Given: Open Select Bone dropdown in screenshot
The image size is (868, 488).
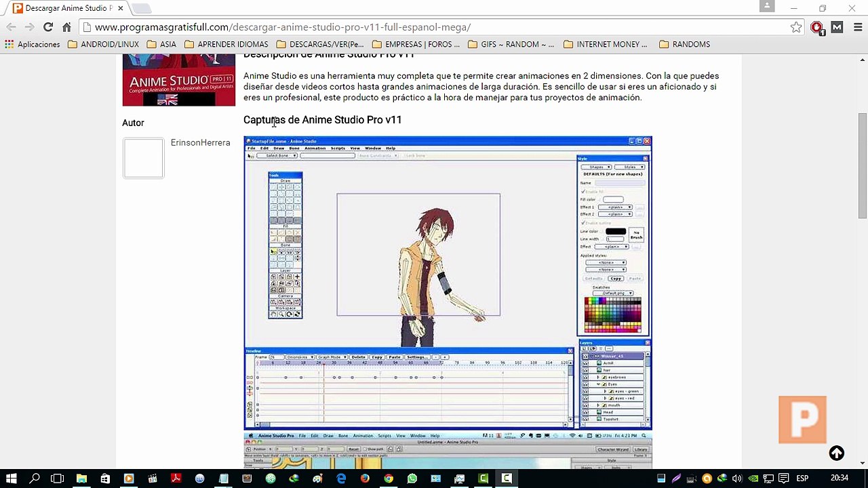Looking at the screenshot, I should point(277,156).
